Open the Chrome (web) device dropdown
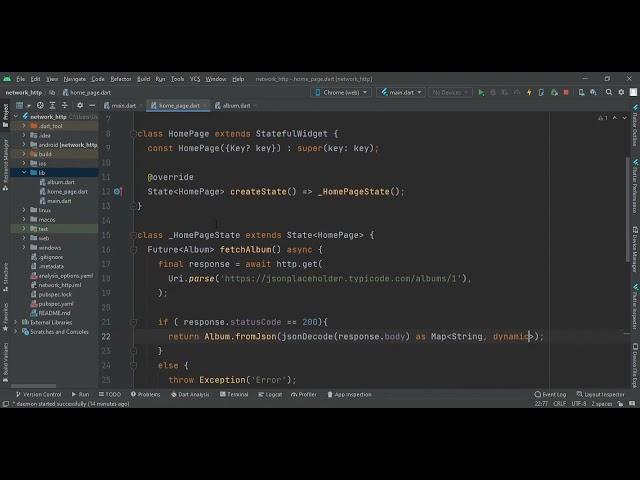This screenshot has height=480, width=640. (x=341, y=93)
